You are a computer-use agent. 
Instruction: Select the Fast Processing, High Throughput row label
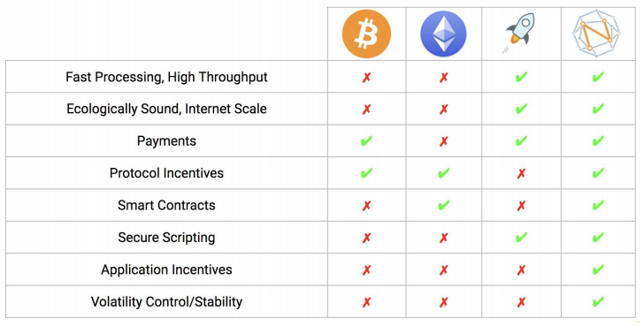166,77
